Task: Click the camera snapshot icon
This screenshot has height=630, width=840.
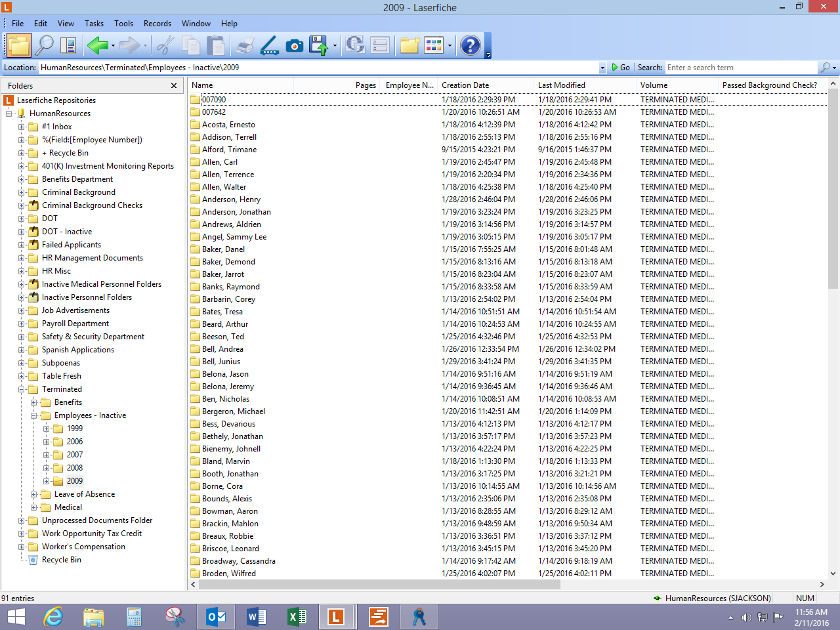Action: tap(295, 45)
